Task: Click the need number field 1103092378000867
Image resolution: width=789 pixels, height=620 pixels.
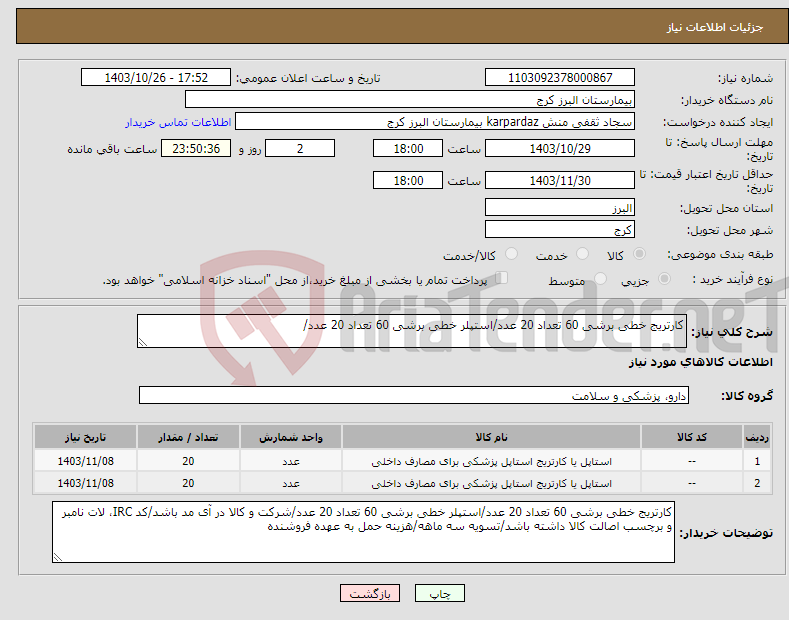Action: click(x=560, y=78)
